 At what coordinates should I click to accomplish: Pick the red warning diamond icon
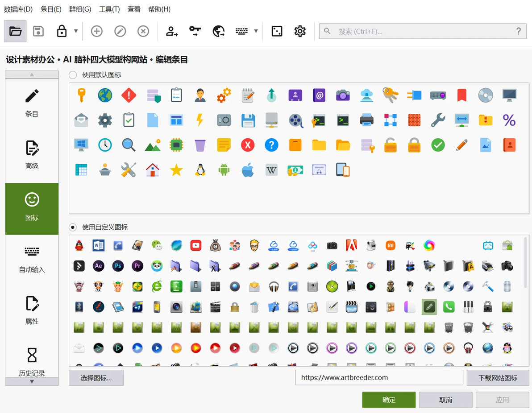(x=129, y=95)
